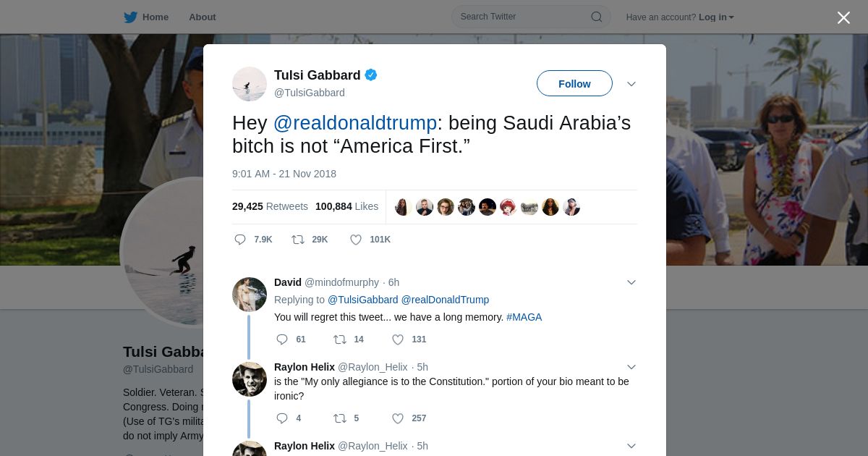Open the main tweet's options chevron

pos(631,84)
